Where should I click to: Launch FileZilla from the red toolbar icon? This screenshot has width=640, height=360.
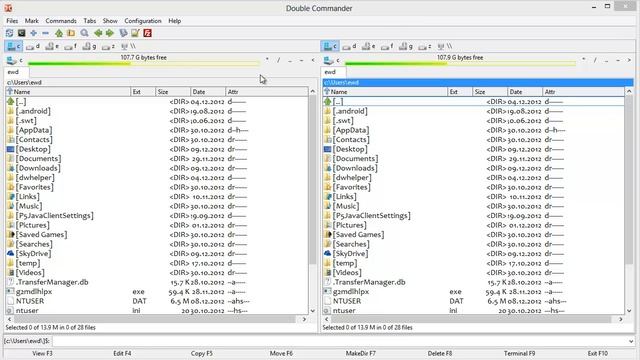(x=147, y=33)
